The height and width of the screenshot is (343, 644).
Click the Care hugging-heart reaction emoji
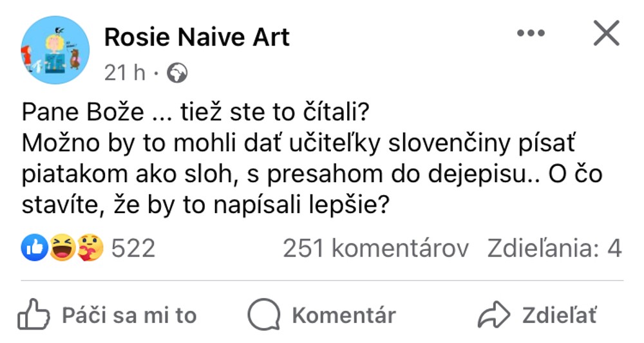click(x=88, y=248)
